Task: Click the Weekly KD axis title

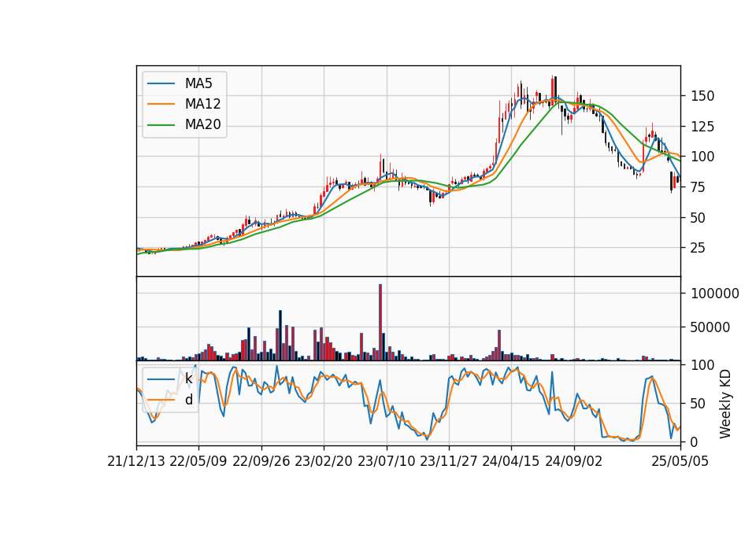Action: (x=725, y=404)
